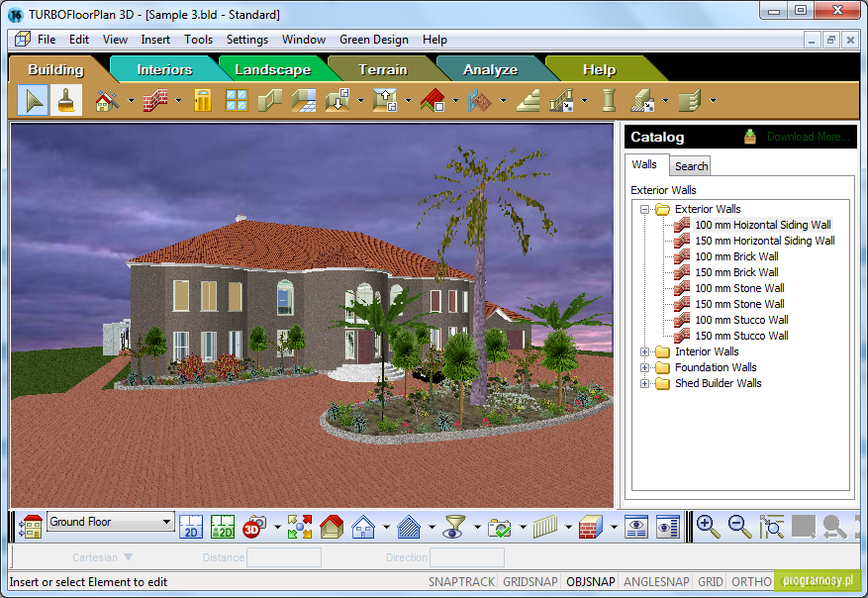Select the straight stairs tool icon

(x=528, y=100)
